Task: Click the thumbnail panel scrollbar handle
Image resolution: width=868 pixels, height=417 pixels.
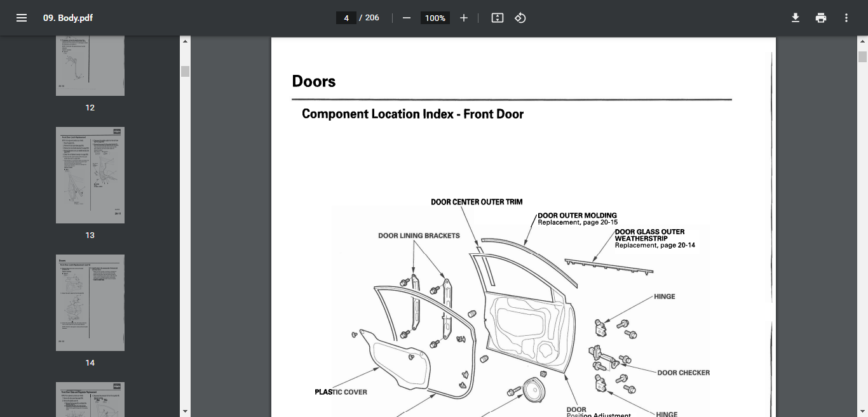Action: (x=186, y=71)
